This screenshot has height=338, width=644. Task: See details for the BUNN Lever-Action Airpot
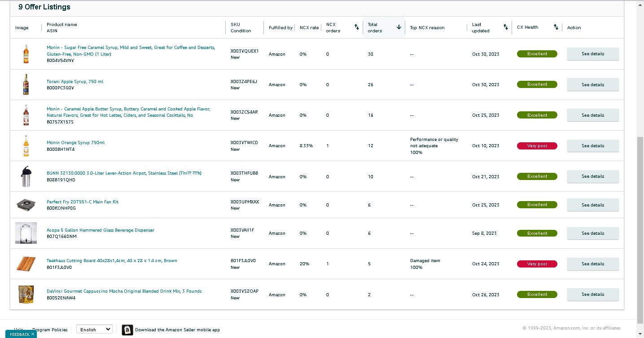593,176
